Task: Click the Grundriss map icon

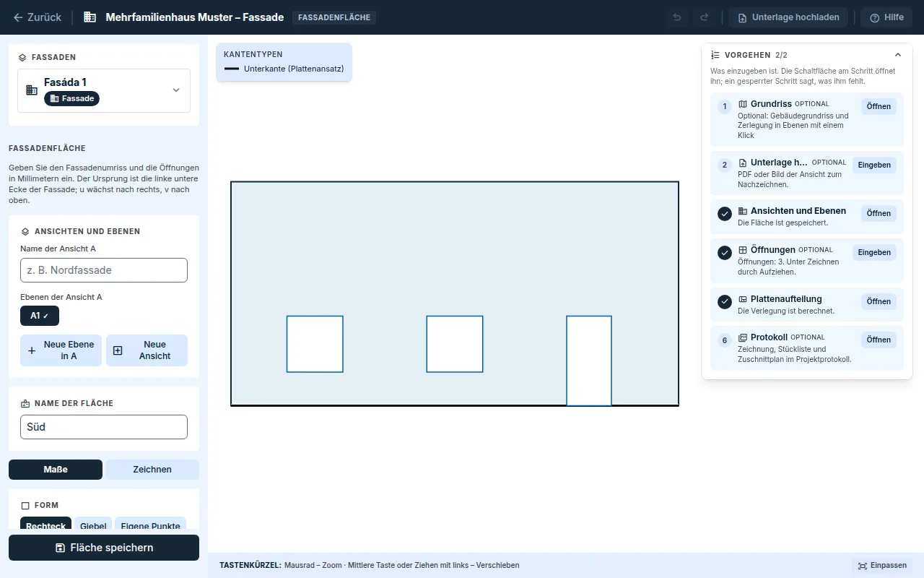Action: (x=743, y=104)
